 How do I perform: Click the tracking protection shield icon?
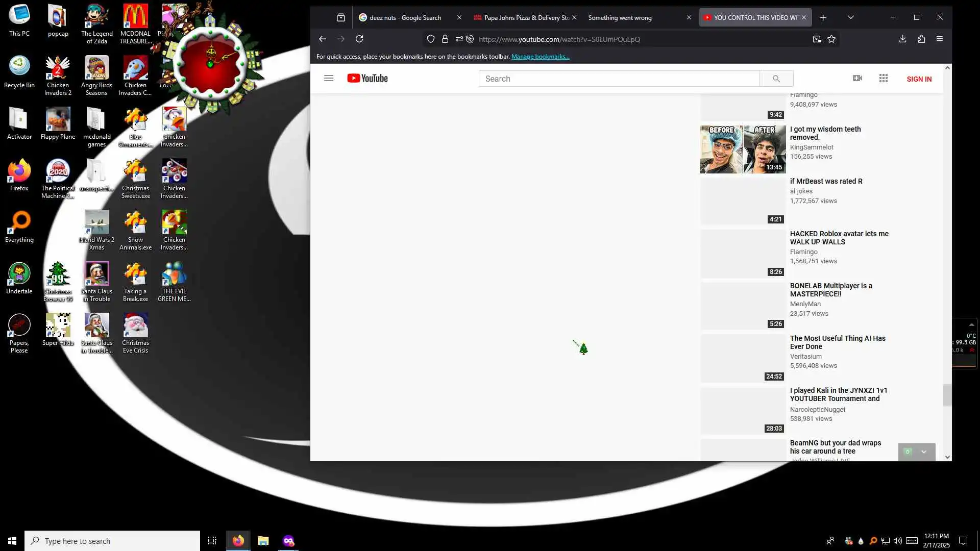[431, 39]
